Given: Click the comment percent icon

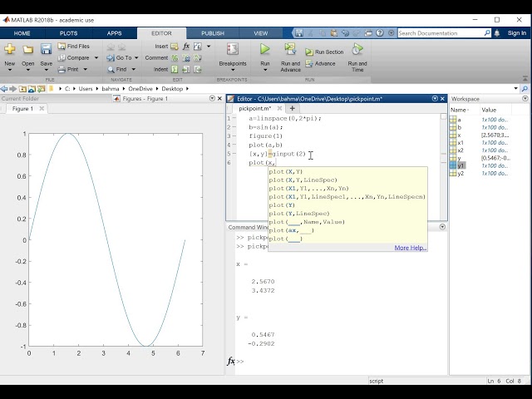Looking at the screenshot, I should click(x=175, y=58).
